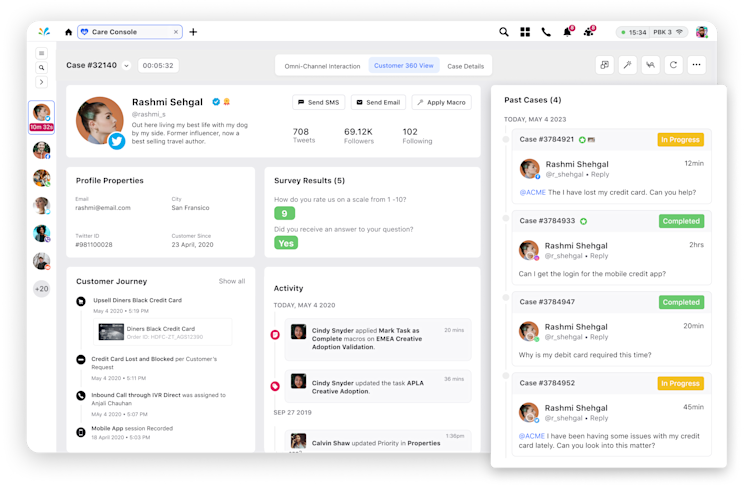The height and width of the screenshot is (492, 750).
Task: Open a new tab with plus icon
Action: point(193,32)
